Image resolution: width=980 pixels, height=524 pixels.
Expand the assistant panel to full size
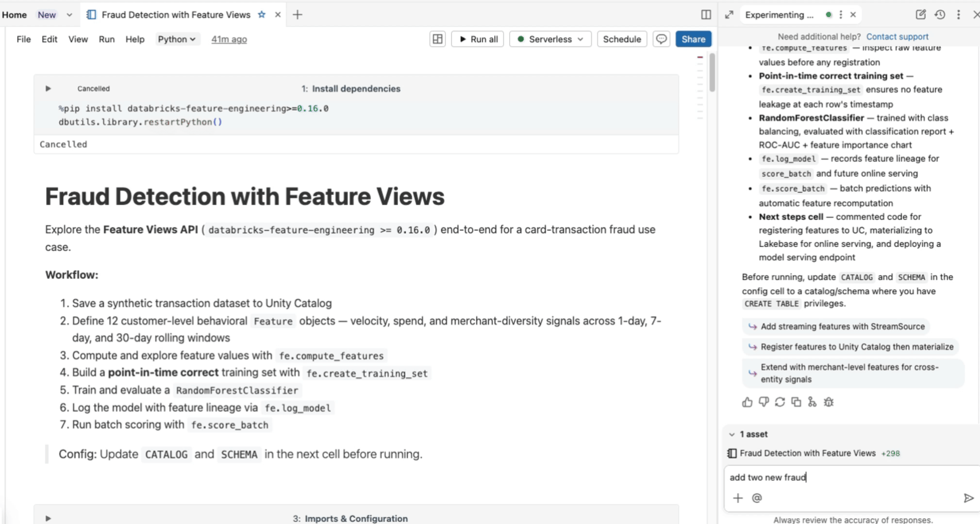pos(729,15)
